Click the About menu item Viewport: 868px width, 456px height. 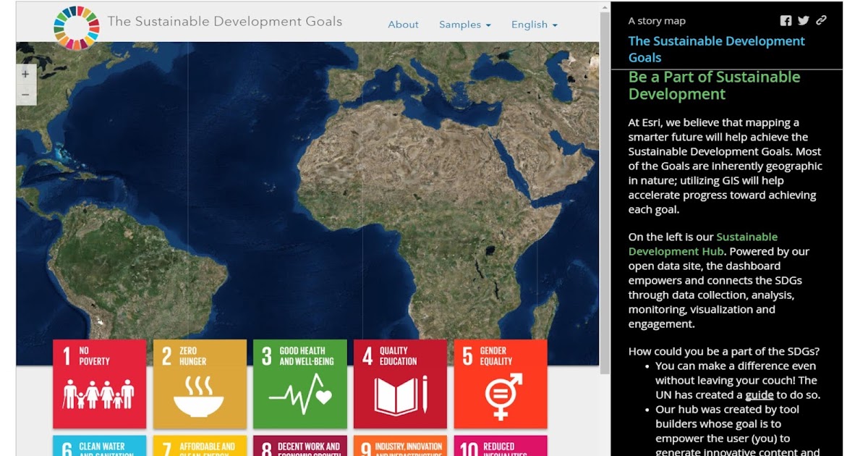pyautogui.click(x=403, y=25)
